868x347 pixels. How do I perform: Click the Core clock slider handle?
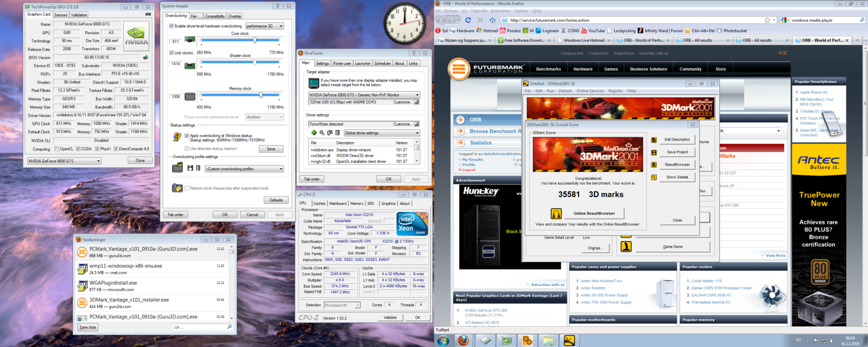pos(255,40)
